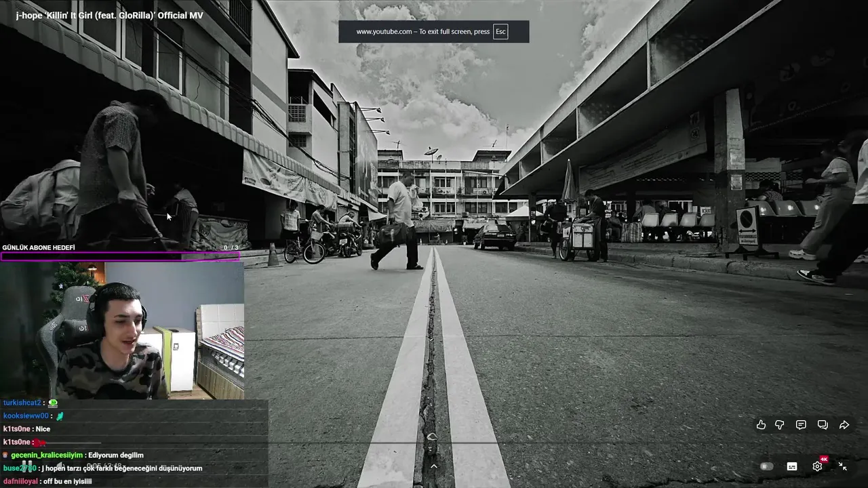Open the double speech-bubble chat icon
This screenshot has height=488, width=868.
point(823,425)
